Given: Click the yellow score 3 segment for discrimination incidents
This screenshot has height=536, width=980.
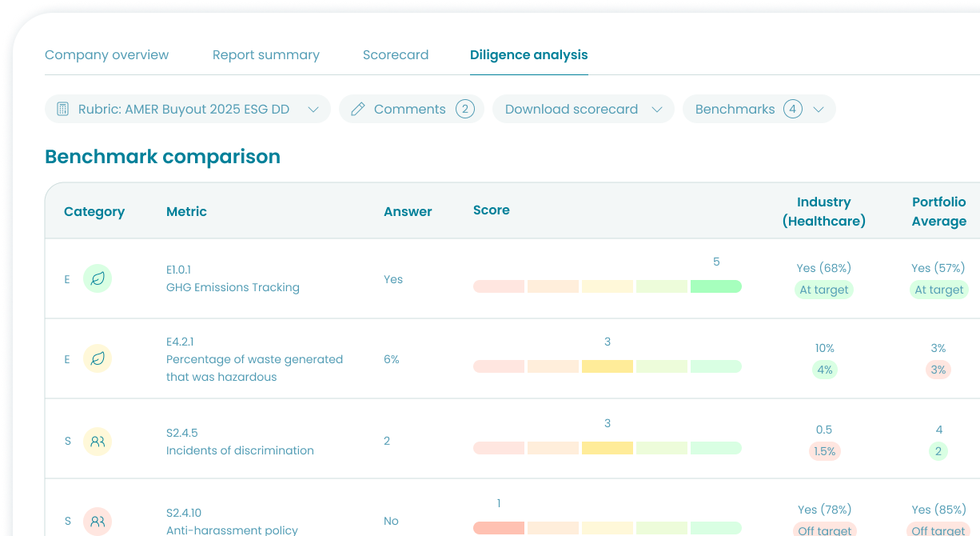Looking at the screenshot, I should pyautogui.click(x=608, y=448).
